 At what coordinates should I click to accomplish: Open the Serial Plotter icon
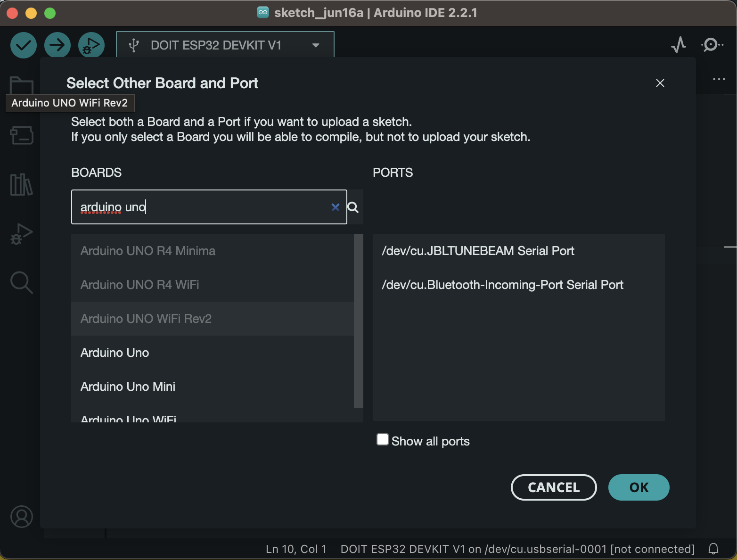[679, 45]
